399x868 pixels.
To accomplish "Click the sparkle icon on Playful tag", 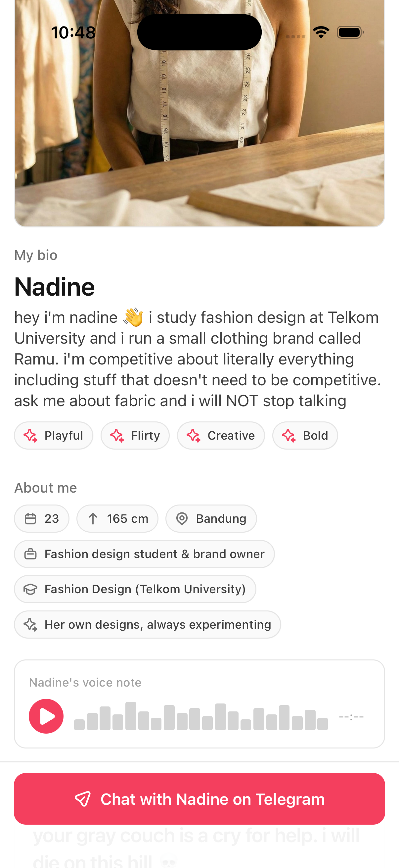I will pos(31,435).
